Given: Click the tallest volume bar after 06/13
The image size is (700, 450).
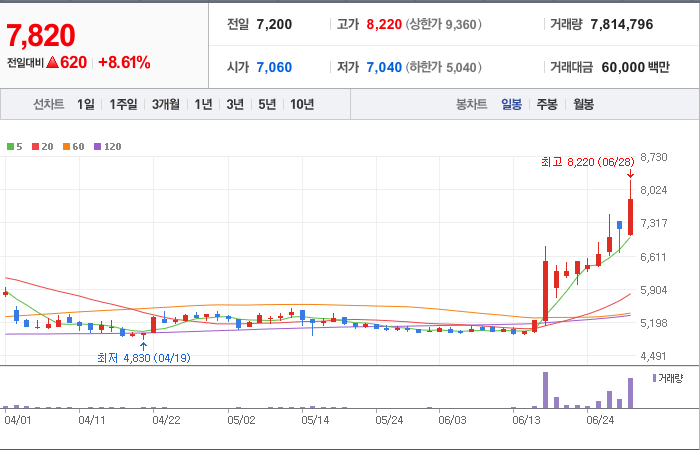Looking at the screenshot, I should coord(545,390).
